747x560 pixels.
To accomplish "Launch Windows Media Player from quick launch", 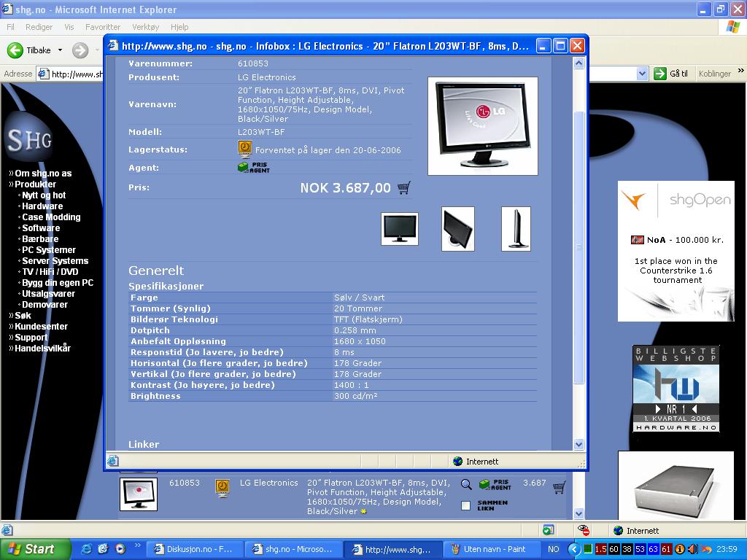I will 120,549.
